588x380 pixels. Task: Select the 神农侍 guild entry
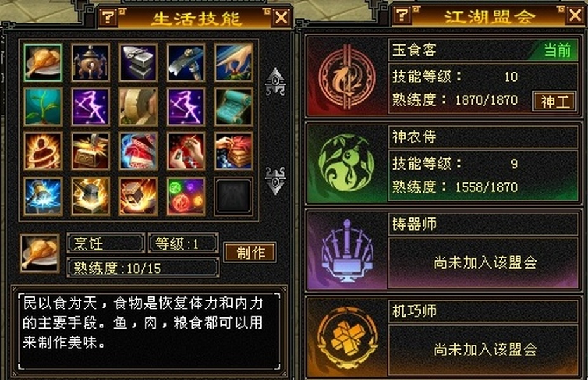click(x=442, y=163)
